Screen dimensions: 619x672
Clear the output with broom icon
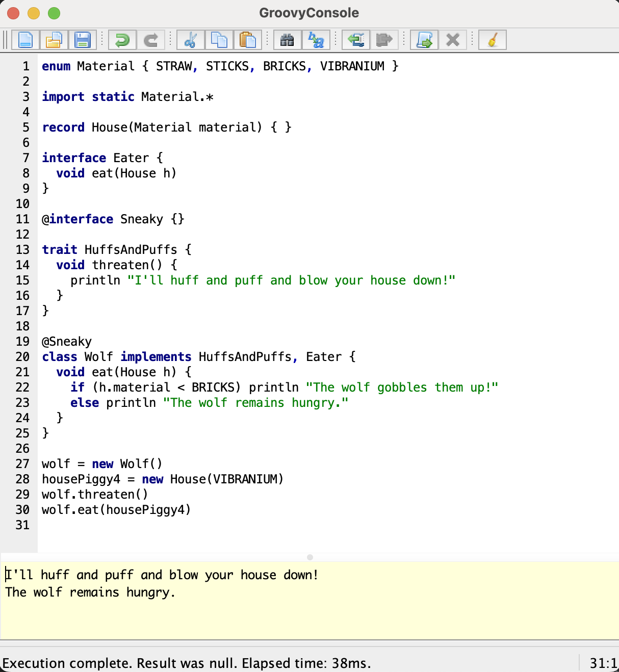[x=493, y=40]
